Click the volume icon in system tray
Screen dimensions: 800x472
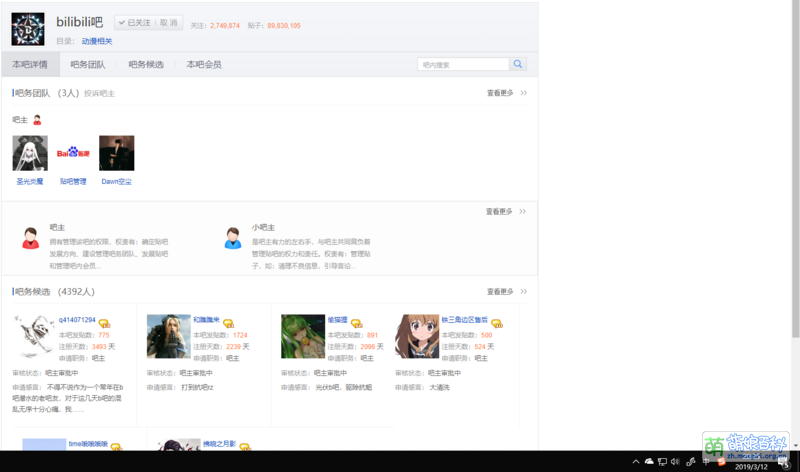(x=676, y=461)
